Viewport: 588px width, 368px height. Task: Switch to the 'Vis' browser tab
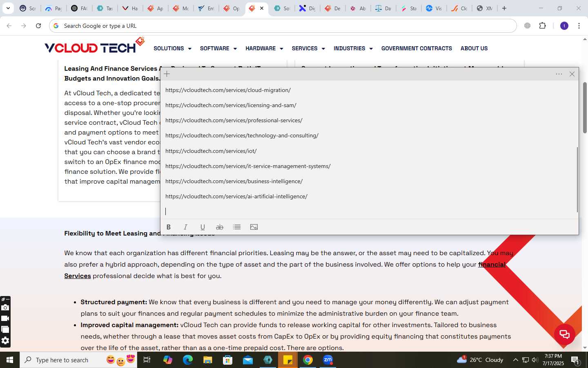434,8
